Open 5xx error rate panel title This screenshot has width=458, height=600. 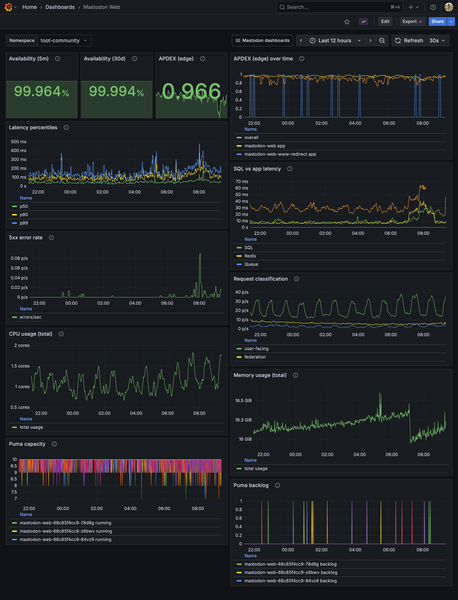[26, 238]
